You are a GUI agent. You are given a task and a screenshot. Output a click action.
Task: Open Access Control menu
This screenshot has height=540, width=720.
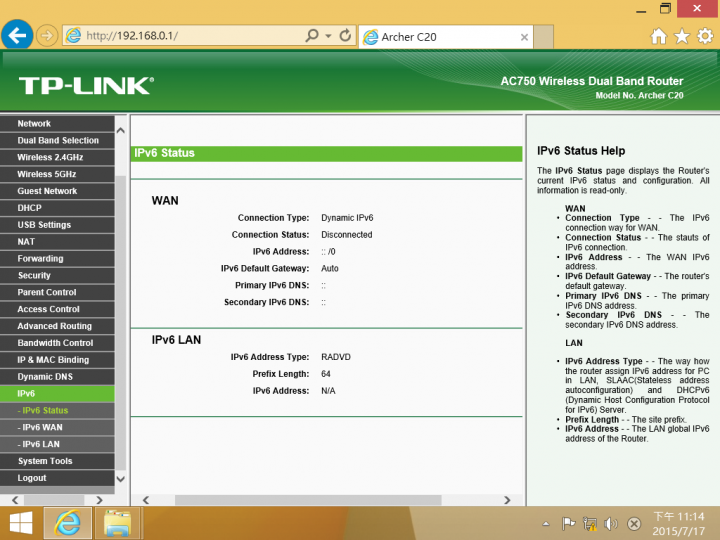57,309
